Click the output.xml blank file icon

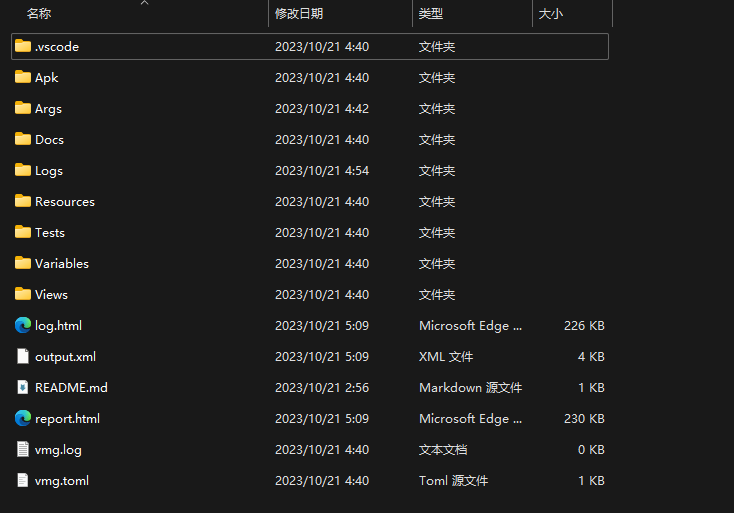[x=22, y=356]
